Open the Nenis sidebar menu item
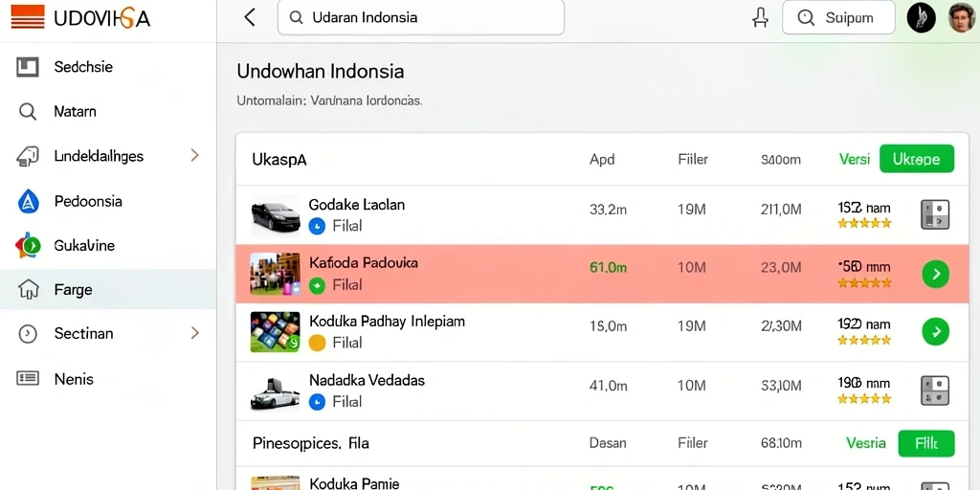The image size is (980, 490). coord(108,379)
